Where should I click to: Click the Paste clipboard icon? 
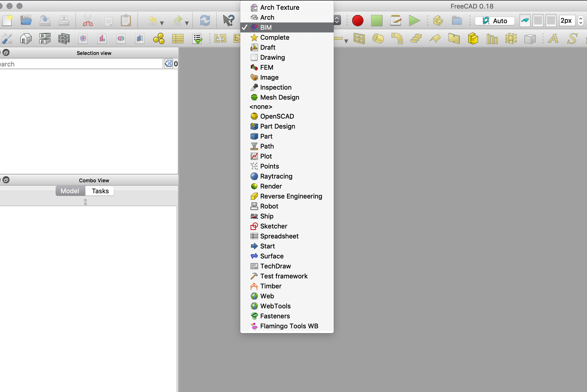point(126,20)
